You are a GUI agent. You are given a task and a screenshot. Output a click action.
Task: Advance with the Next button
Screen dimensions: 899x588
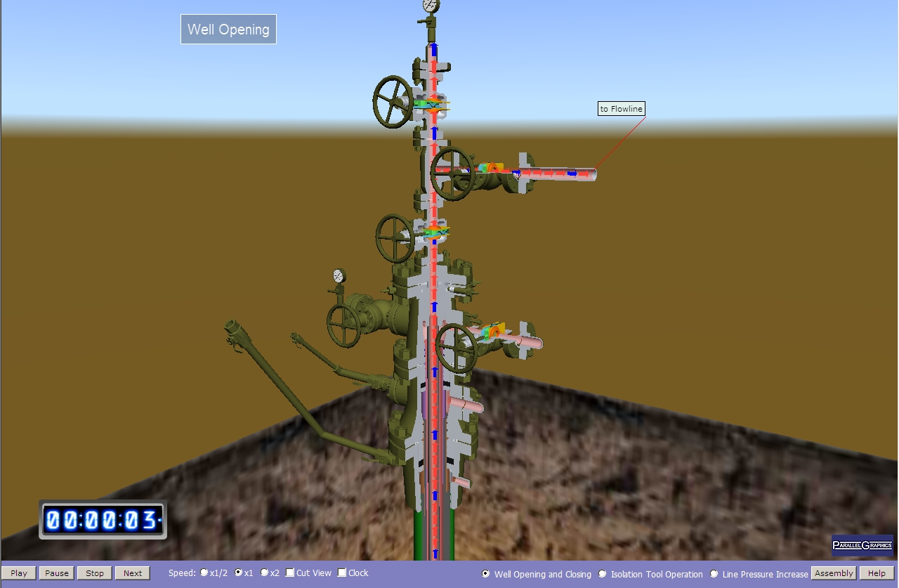coord(133,573)
